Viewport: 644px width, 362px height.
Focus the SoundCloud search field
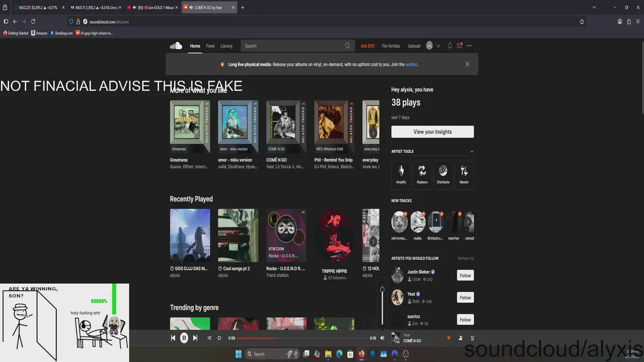click(x=297, y=46)
